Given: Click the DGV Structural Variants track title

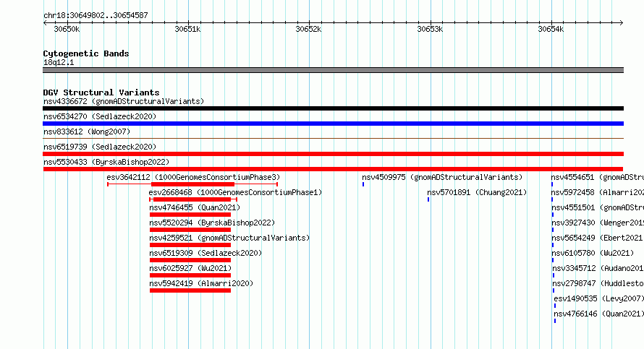Looking at the screenshot, I should [101, 92].
